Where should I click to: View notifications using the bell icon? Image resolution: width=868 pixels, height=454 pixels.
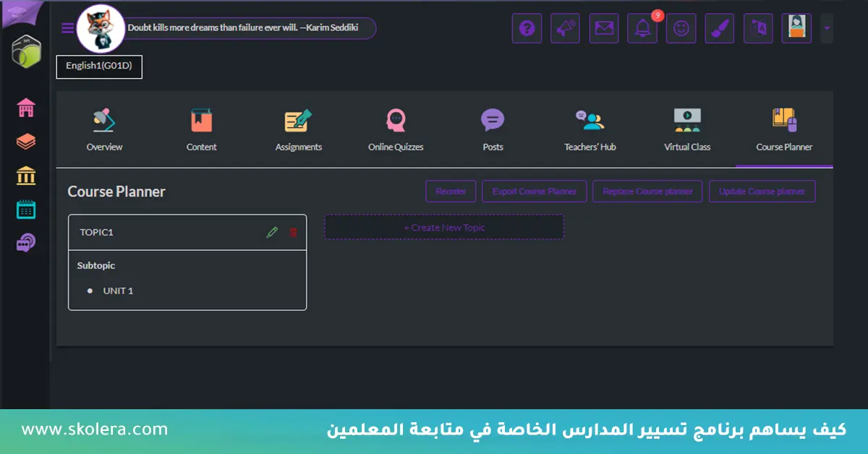(x=642, y=27)
